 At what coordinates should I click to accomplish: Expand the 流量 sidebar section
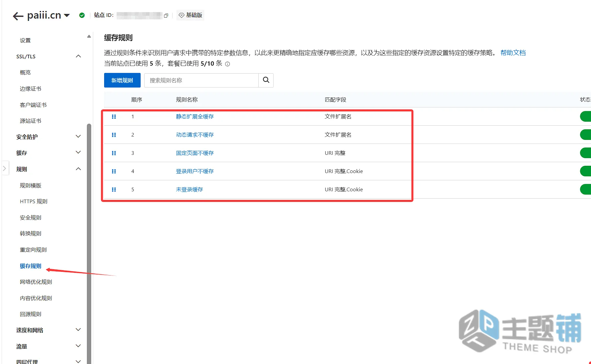point(78,346)
